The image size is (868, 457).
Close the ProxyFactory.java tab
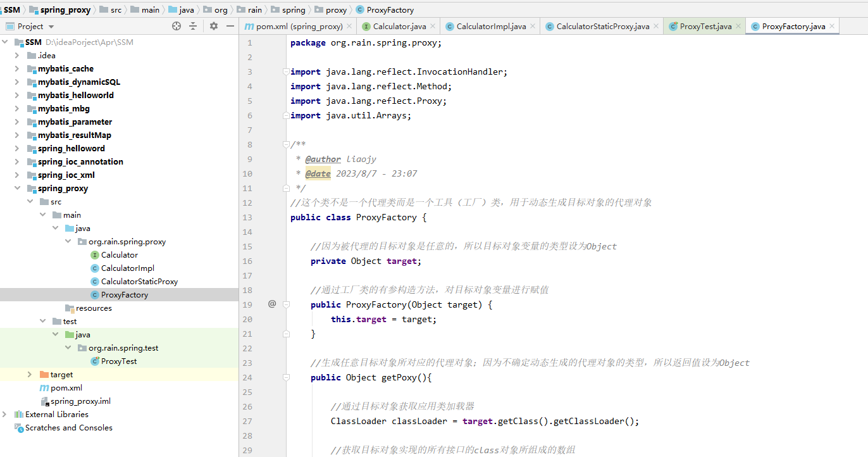pos(832,26)
